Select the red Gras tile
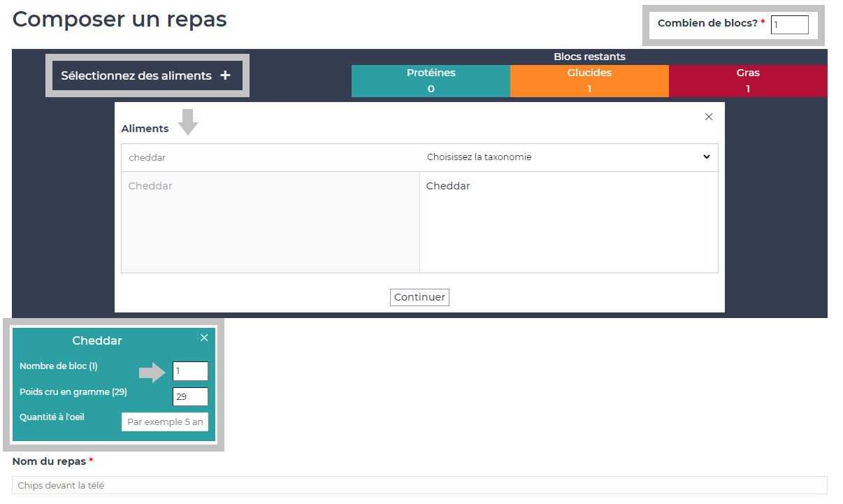Image resolution: width=843 pixels, height=504 pixels. (x=748, y=81)
